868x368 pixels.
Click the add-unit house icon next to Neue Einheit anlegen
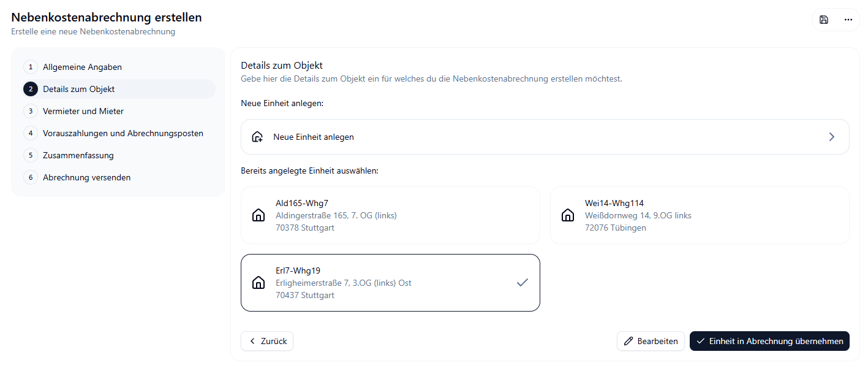tap(257, 136)
